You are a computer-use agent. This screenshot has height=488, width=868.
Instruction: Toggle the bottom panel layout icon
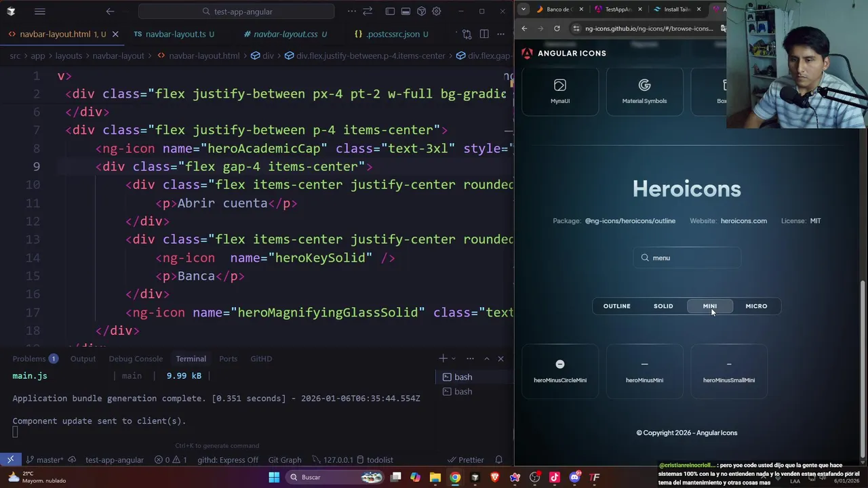pyautogui.click(x=406, y=12)
